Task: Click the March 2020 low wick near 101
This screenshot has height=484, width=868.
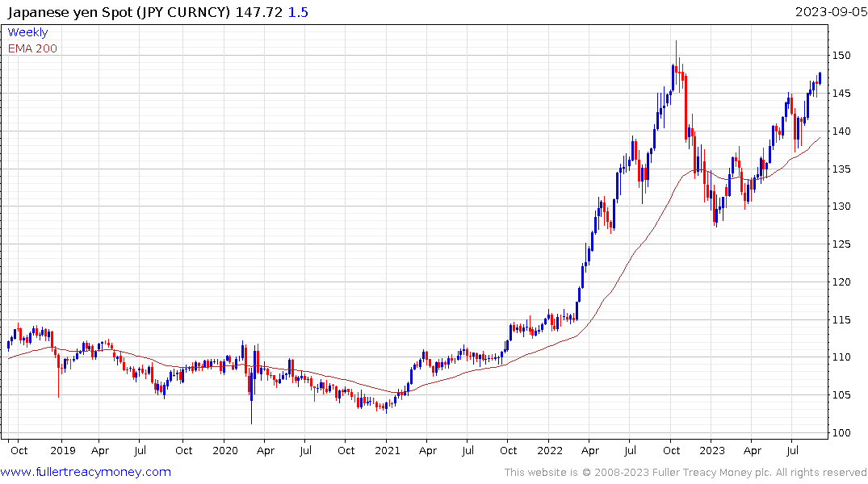Action: pyautogui.click(x=251, y=395)
